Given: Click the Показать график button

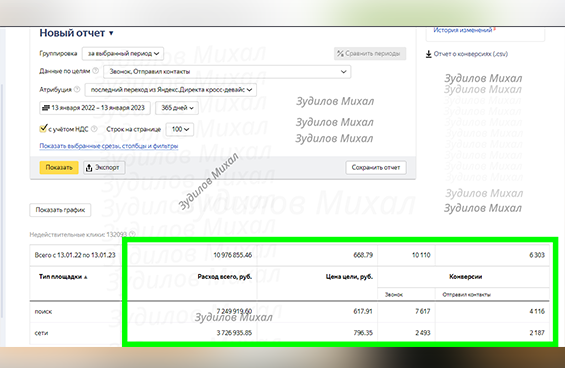Looking at the screenshot, I should (x=60, y=210).
